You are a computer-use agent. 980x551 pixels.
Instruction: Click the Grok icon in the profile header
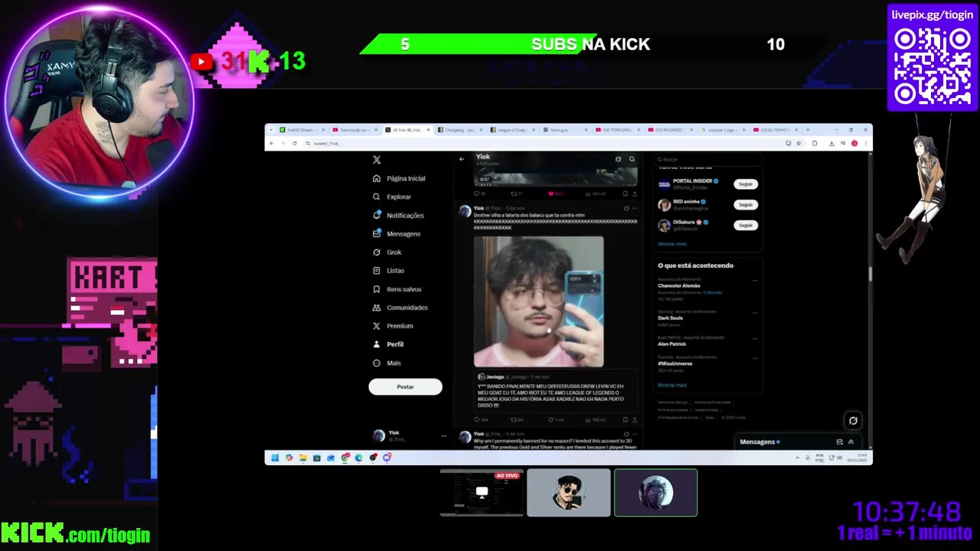[618, 159]
